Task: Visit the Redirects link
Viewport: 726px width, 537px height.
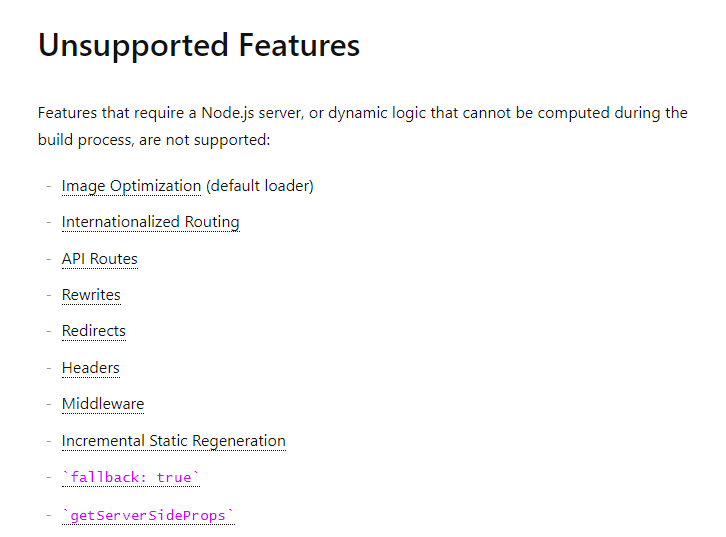Action: pos(94,331)
